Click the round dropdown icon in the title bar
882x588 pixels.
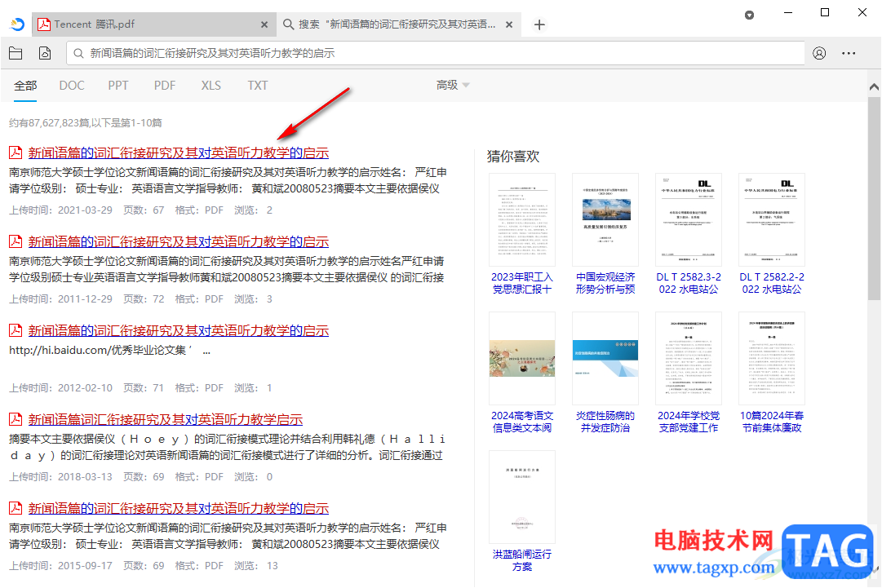(749, 15)
